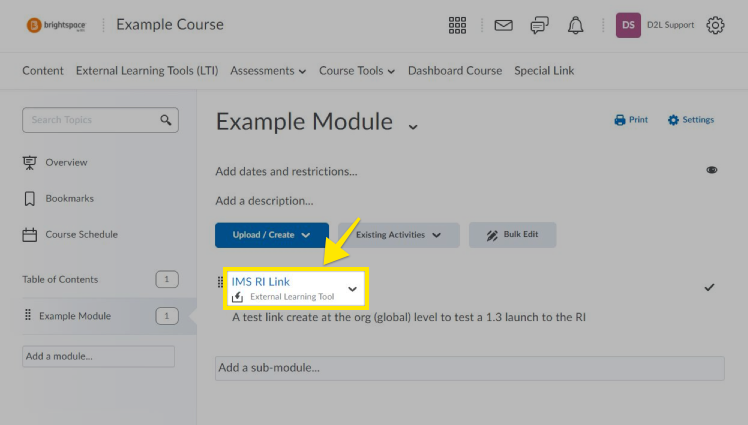Select Table of Contents in the sidebar
The height and width of the screenshot is (425, 748).
pyautogui.click(x=60, y=280)
